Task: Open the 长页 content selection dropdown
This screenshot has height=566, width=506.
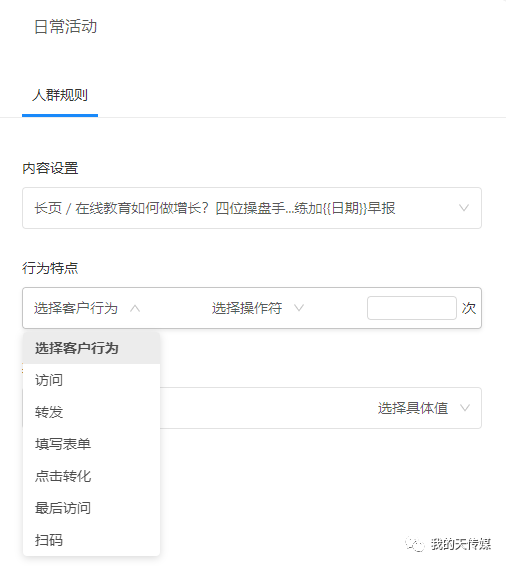Action: tap(252, 208)
